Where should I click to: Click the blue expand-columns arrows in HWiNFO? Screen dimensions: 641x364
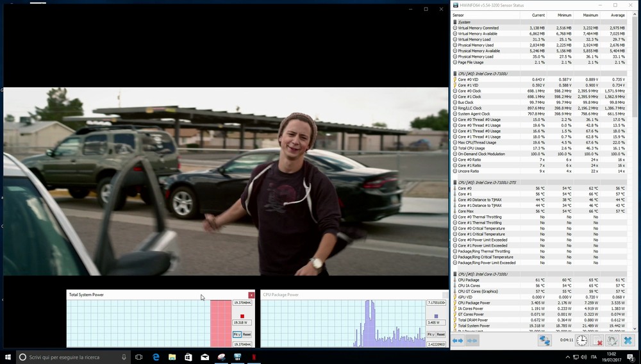click(458, 341)
